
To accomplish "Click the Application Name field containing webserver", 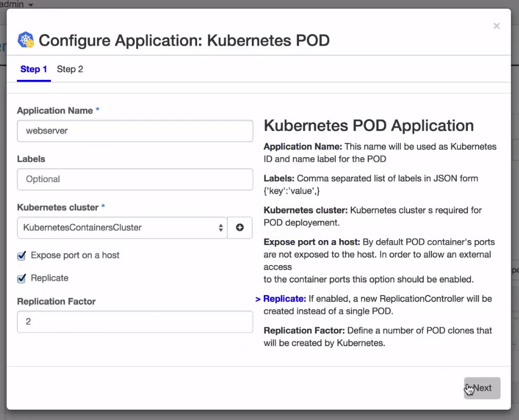I will point(135,131).
